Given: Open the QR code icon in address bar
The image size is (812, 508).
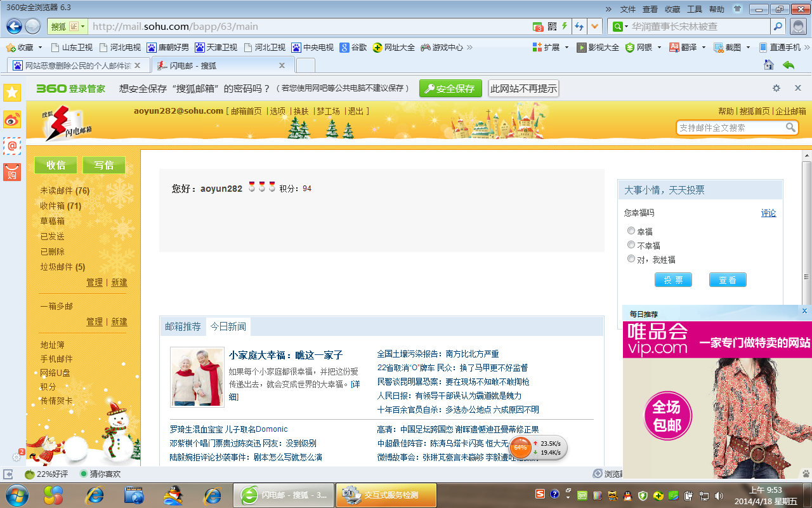Looking at the screenshot, I should click(x=552, y=27).
